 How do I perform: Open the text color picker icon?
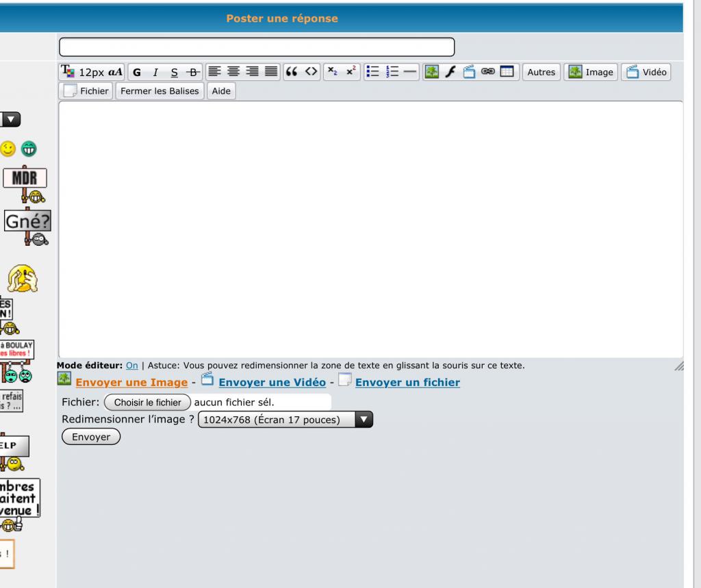[x=68, y=72]
